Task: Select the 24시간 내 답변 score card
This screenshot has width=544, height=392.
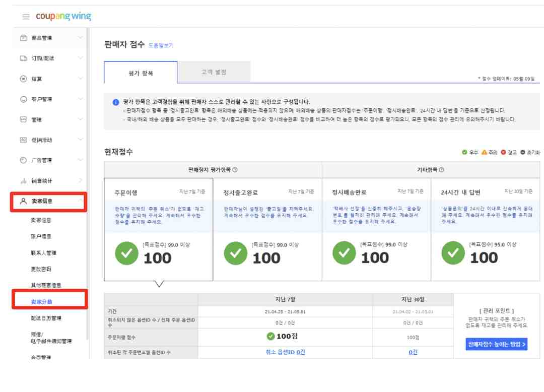Action: 486,229
